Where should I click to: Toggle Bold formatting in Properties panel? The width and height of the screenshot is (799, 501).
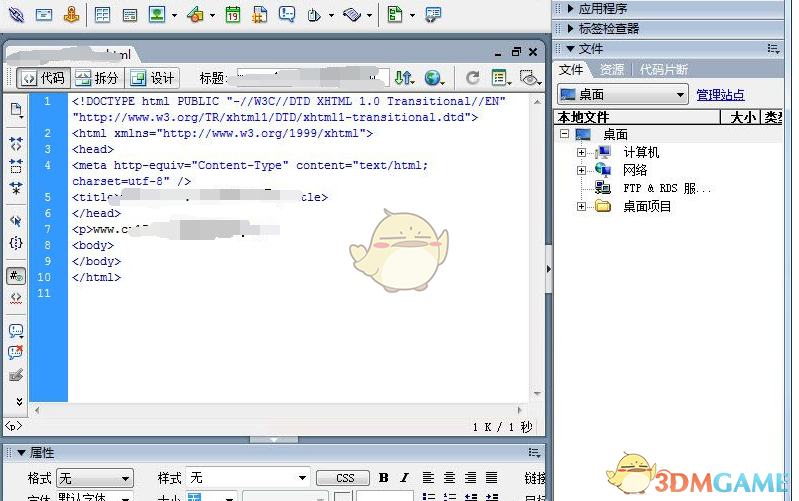point(383,478)
